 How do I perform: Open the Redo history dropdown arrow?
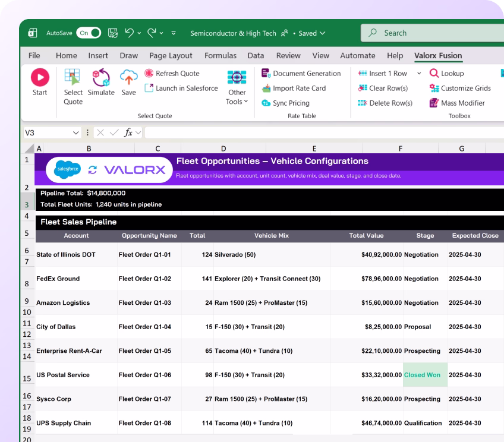click(x=161, y=33)
